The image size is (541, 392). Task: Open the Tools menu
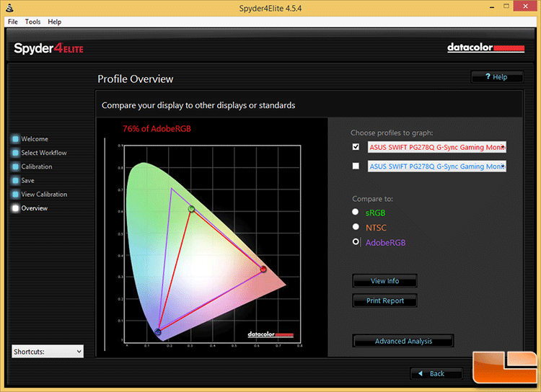click(32, 22)
